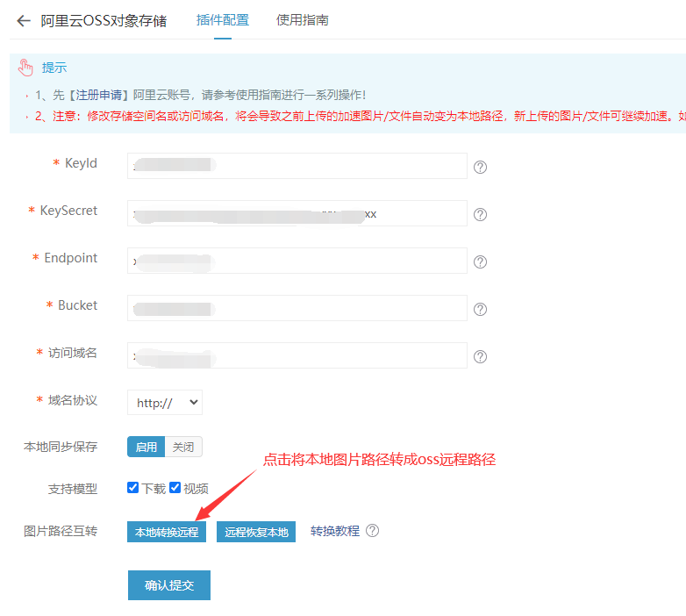Open the 注册申请 link in the tips

click(99, 95)
